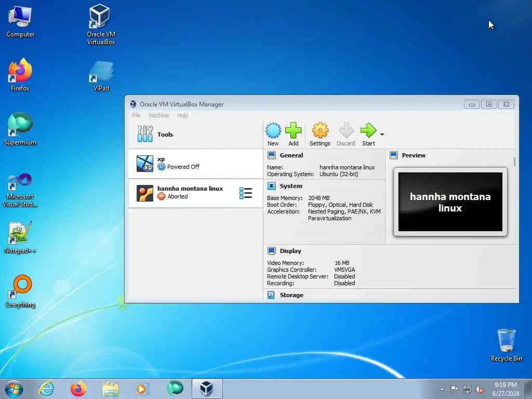
Task: Click the Preview section icon
Action: (394, 155)
